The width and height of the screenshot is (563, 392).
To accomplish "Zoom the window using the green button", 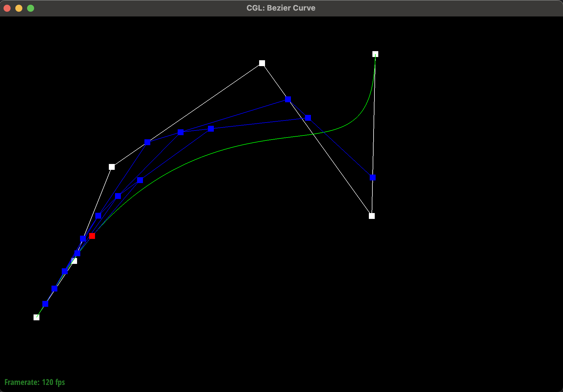I will tap(31, 8).
